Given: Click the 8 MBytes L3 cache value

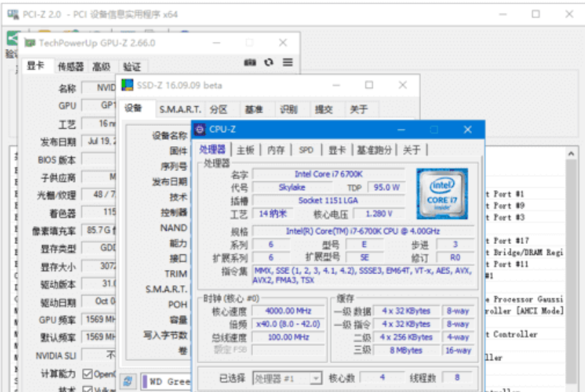Looking at the screenshot, I should (407, 350).
